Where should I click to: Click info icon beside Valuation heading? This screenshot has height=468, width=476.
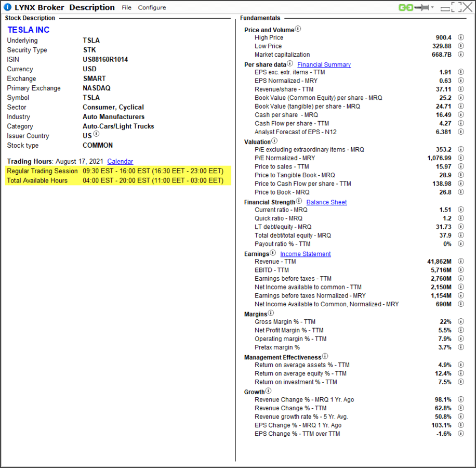click(x=274, y=141)
